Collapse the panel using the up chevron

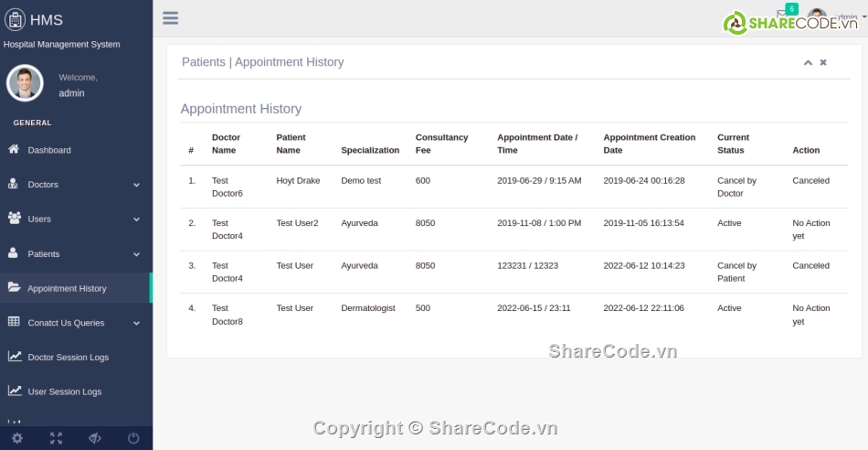pyautogui.click(x=808, y=62)
